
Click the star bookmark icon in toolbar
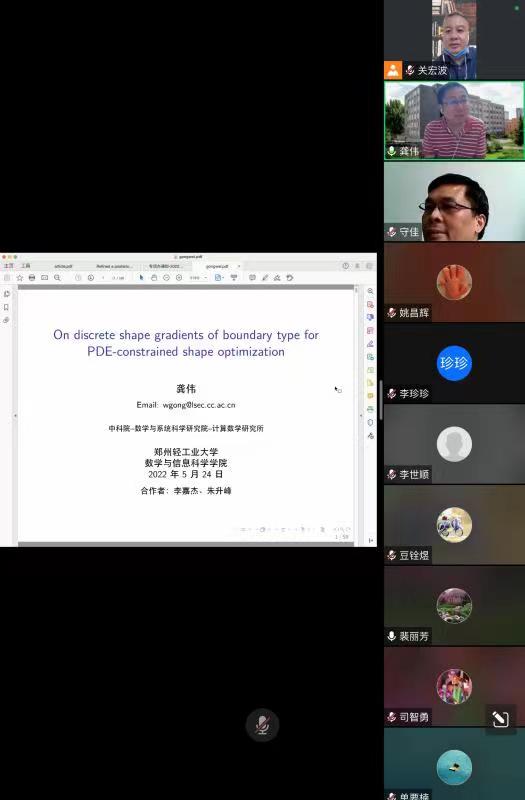pos(19,278)
